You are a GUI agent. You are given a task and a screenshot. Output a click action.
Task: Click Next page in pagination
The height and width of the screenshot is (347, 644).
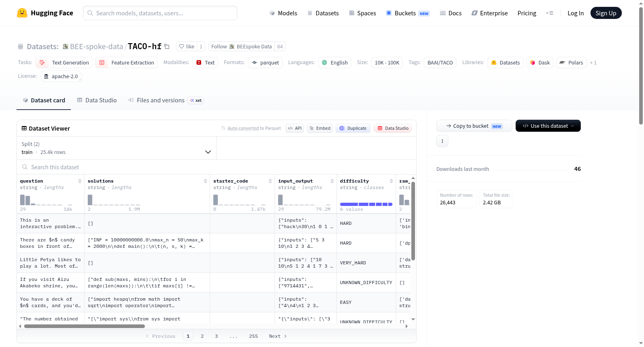pos(278,336)
